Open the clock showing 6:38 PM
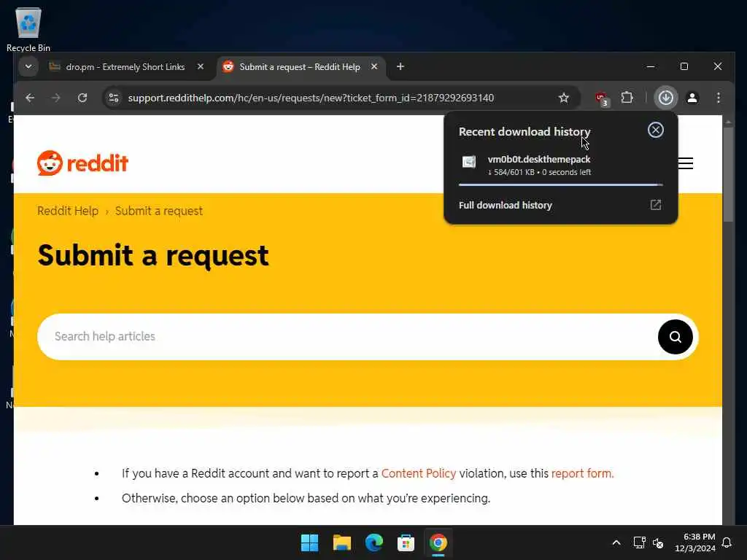The height and width of the screenshot is (560, 747). click(x=694, y=542)
